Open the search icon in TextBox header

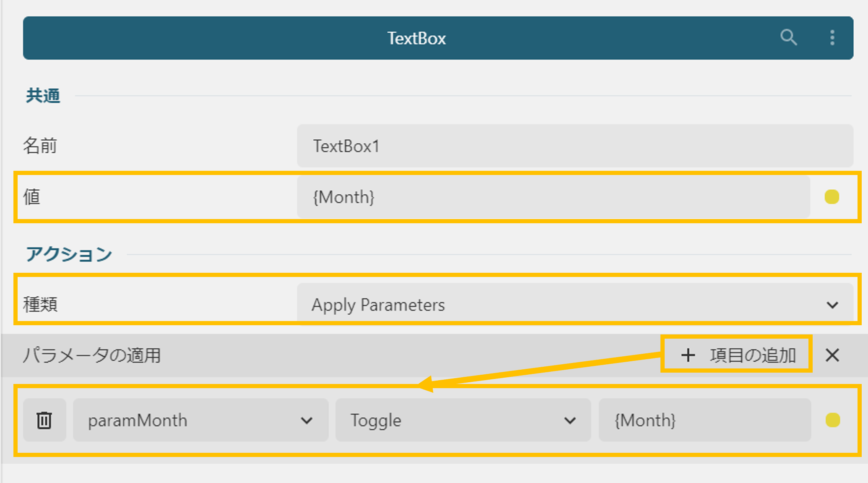pyautogui.click(x=788, y=38)
